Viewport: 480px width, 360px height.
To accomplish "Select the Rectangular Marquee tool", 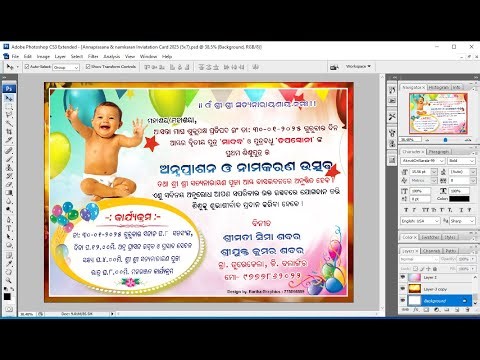I will [x=9, y=107].
